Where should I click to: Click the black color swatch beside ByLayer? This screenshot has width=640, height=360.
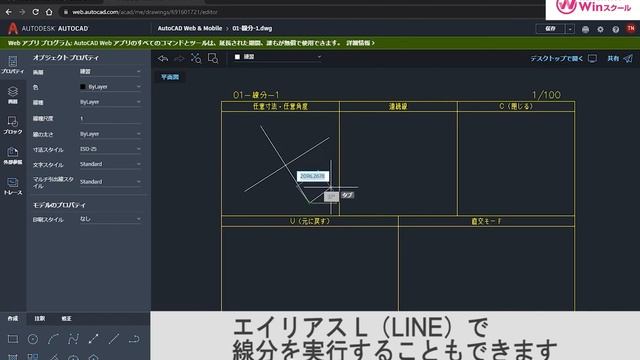point(83,87)
